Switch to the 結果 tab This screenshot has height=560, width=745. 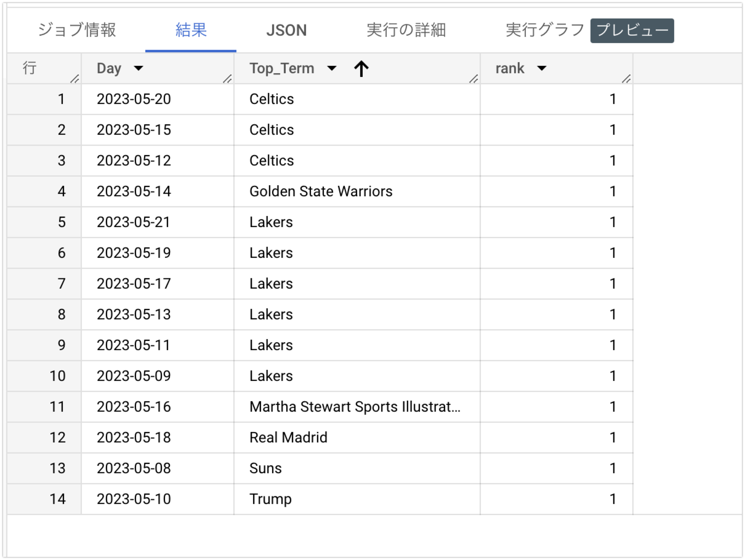point(191,30)
